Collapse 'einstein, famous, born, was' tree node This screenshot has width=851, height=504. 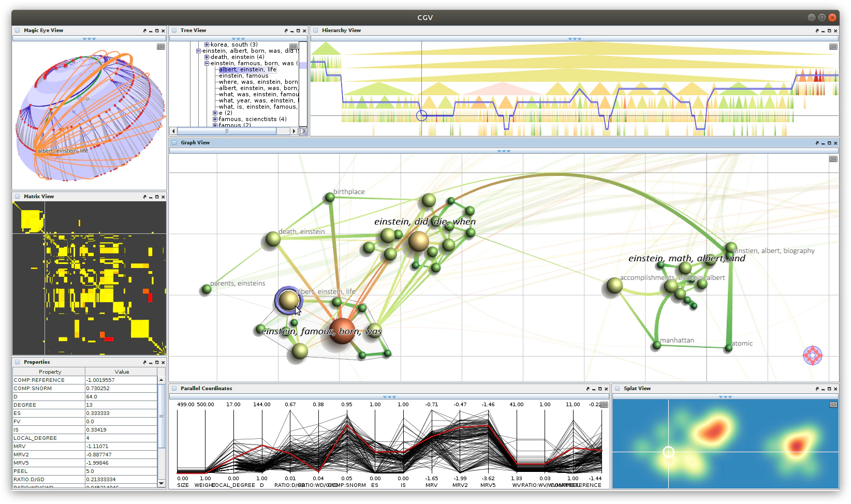pos(207,63)
